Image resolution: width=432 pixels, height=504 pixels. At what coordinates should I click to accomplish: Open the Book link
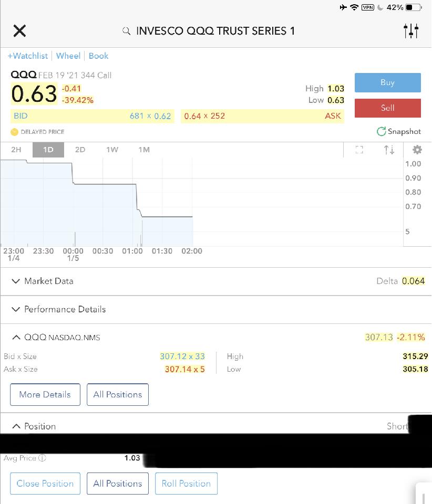(98, 56)
